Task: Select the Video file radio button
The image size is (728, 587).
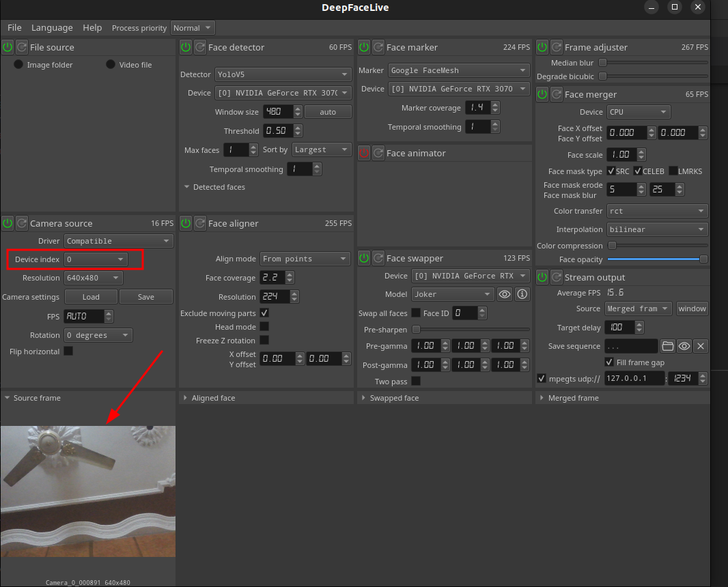Action: click(111, 65)
